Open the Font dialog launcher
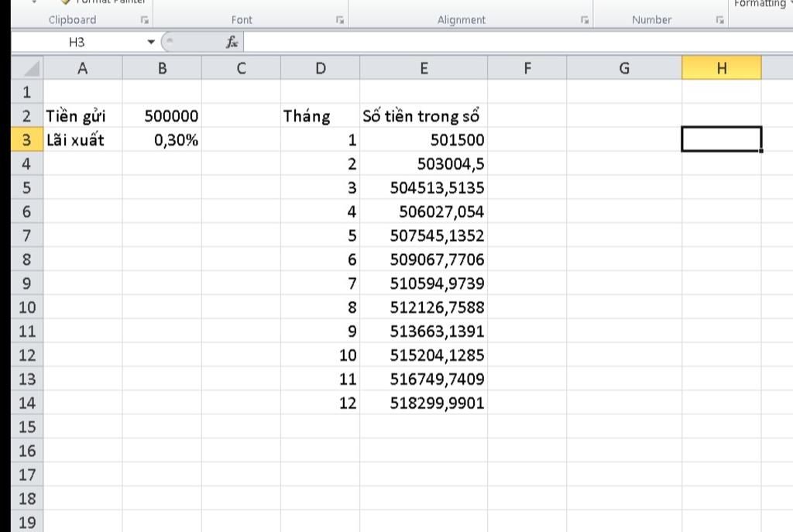The width and height of the screenshot is (793, 532). 340,20
